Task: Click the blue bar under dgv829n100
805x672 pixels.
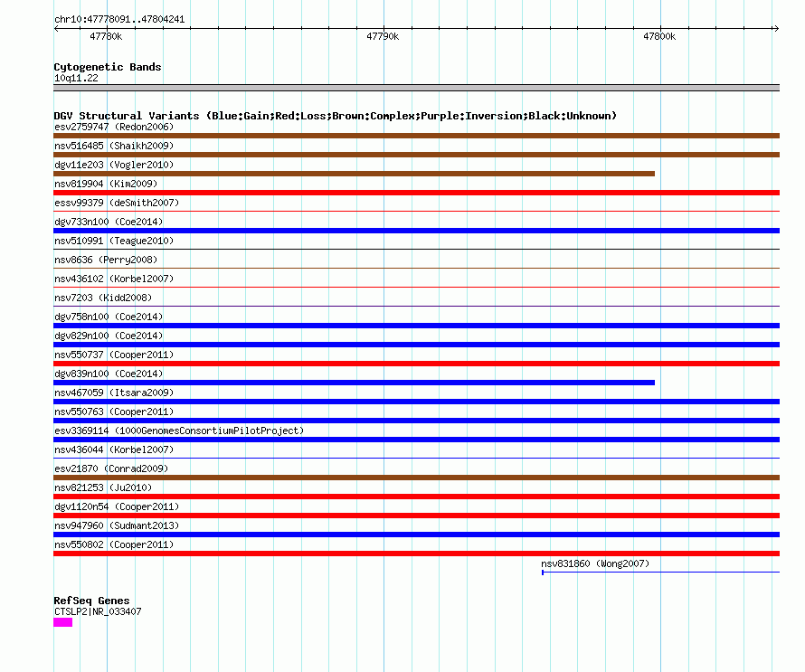Action: [x=416, y=345]
